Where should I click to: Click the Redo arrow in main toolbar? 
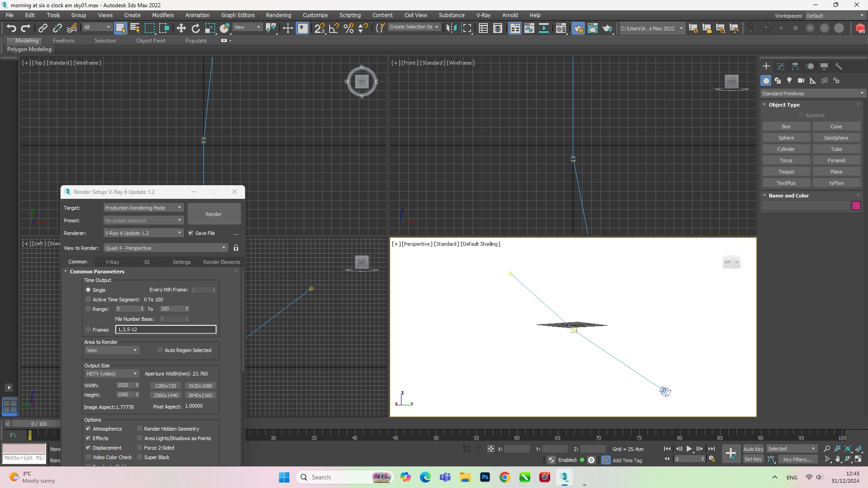coord(26,28)
